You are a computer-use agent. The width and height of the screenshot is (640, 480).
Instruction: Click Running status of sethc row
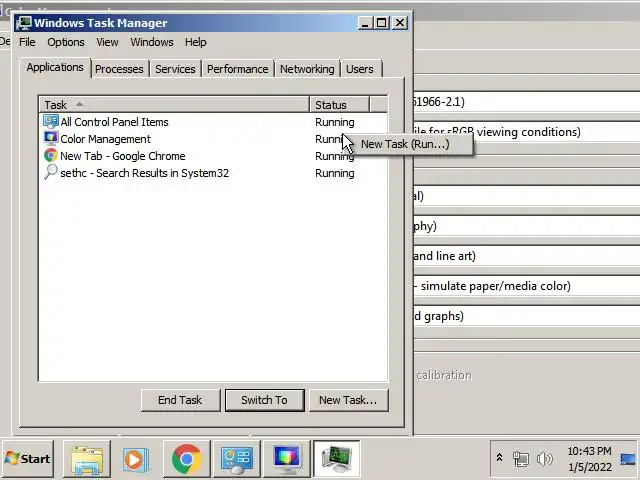click(335, 173)
